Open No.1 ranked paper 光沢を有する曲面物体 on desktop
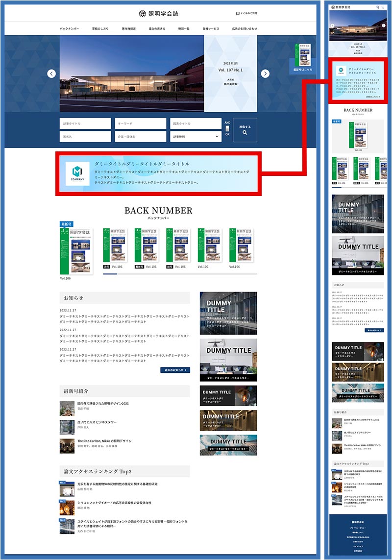Viewport: 392px width, 560px height. coord(117,484)
